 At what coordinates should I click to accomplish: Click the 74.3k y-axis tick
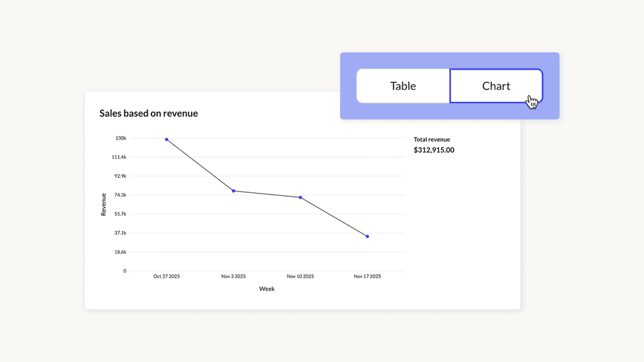119,195
